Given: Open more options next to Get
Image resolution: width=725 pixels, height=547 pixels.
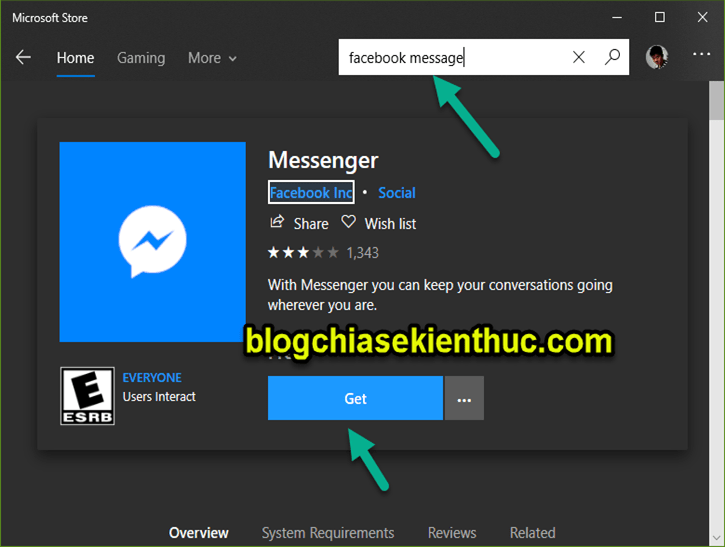Looking at the screenshot, I should 464,398.
